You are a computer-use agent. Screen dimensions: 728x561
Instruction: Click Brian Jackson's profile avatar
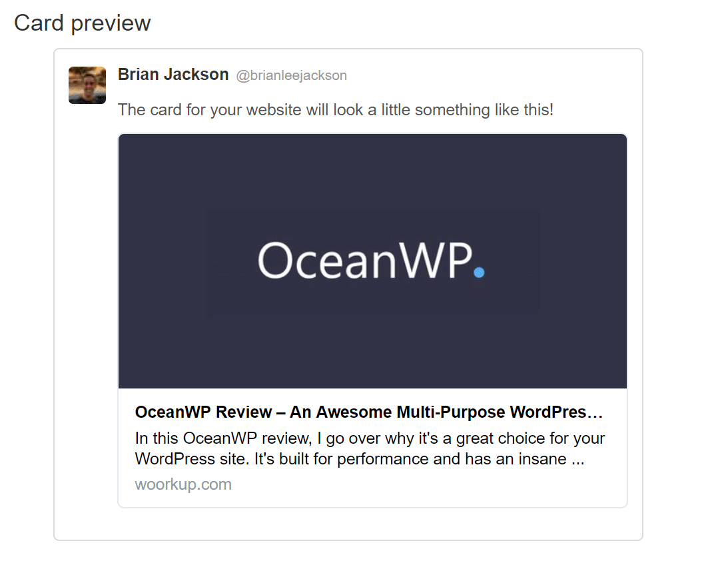[x=87, y=85]
